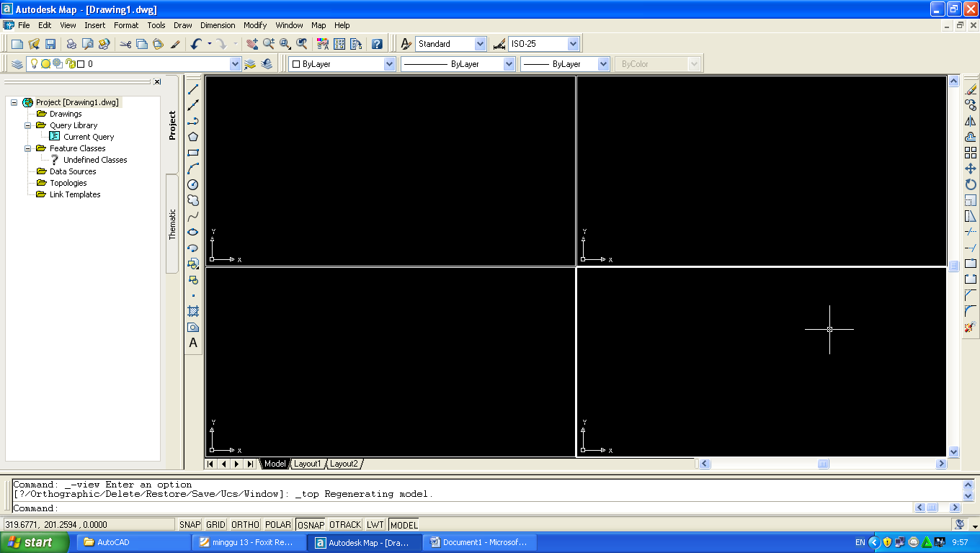
Task: Select the Construction Line tool
Action: point(193,105)
